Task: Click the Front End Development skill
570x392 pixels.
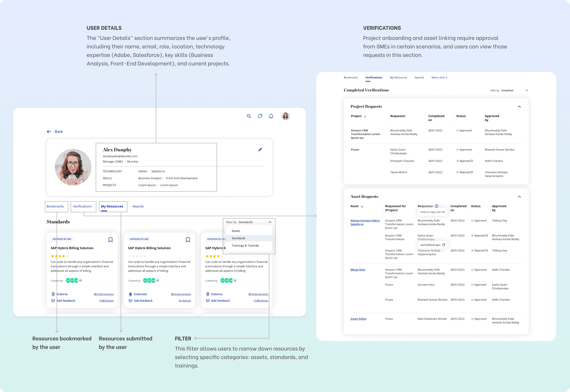Action: (182, 178)
